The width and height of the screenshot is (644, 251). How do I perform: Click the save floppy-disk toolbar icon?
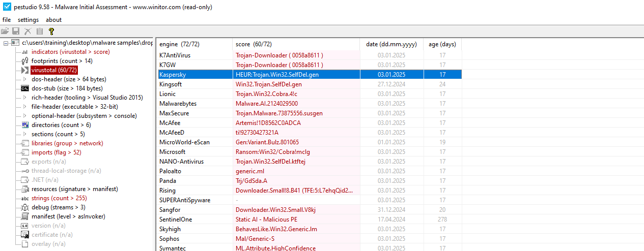(16, 31)
